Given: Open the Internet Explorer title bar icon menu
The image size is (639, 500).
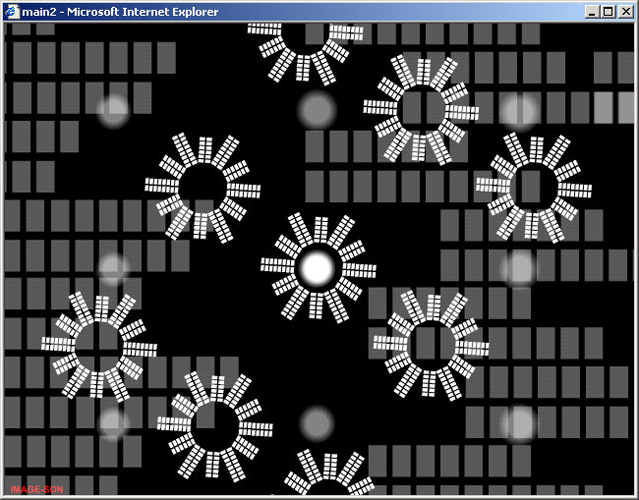Looking at the screenshot, I should point(11,11).
